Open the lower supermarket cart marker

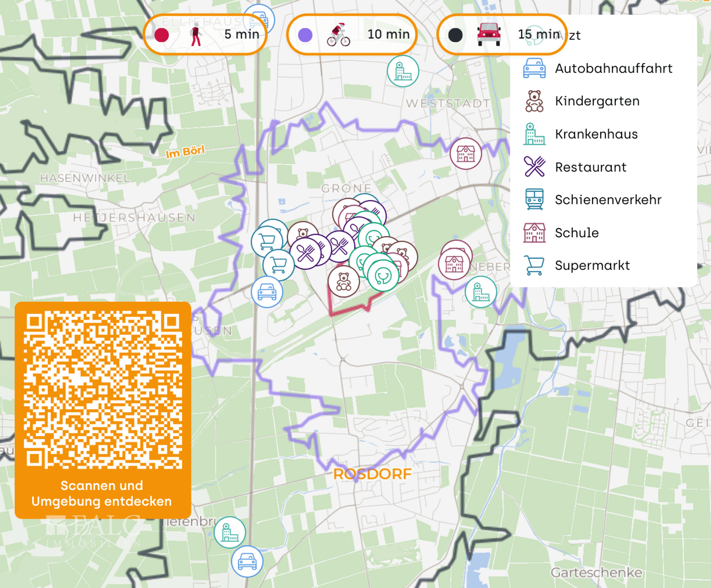click(278, 265)
